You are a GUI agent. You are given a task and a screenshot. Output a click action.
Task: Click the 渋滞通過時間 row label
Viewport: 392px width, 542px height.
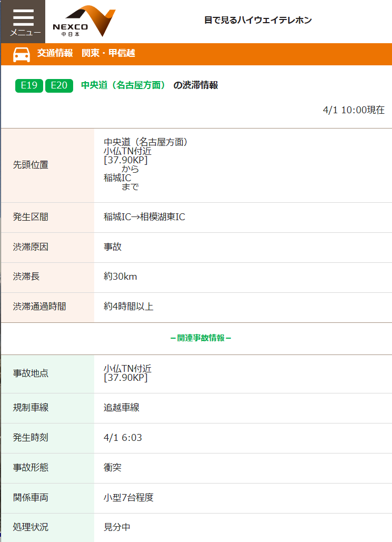[39, 307]
